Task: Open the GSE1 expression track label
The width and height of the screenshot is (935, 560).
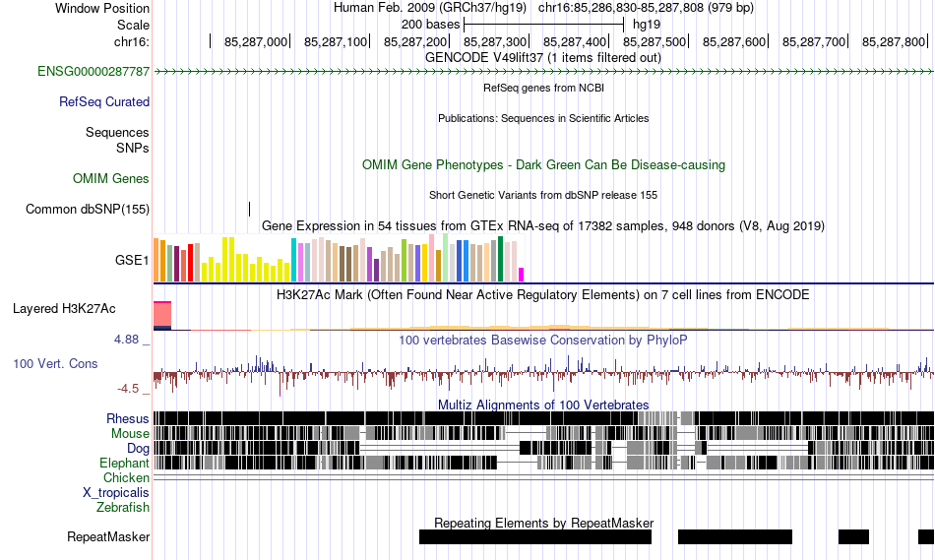Action: point(132,260)
